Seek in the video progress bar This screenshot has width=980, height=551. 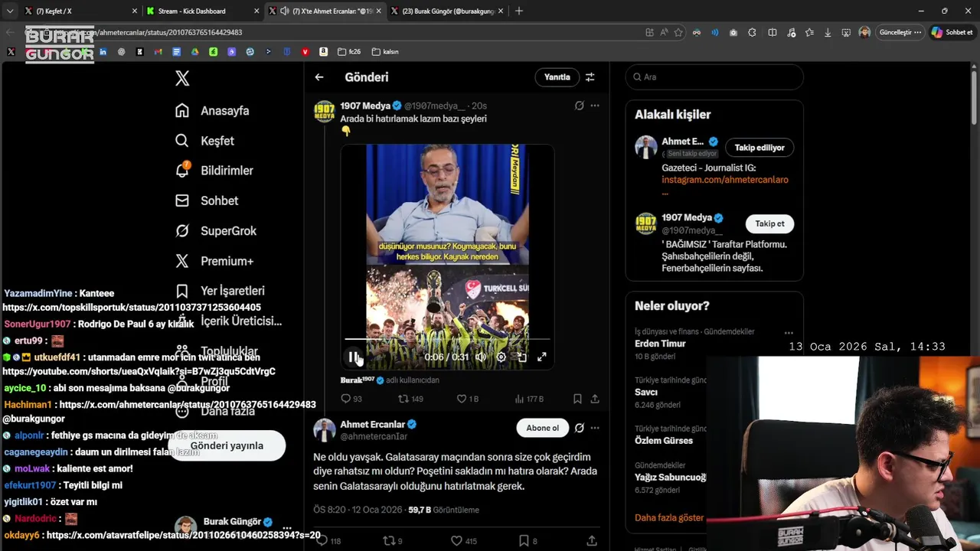coord(447,339)
